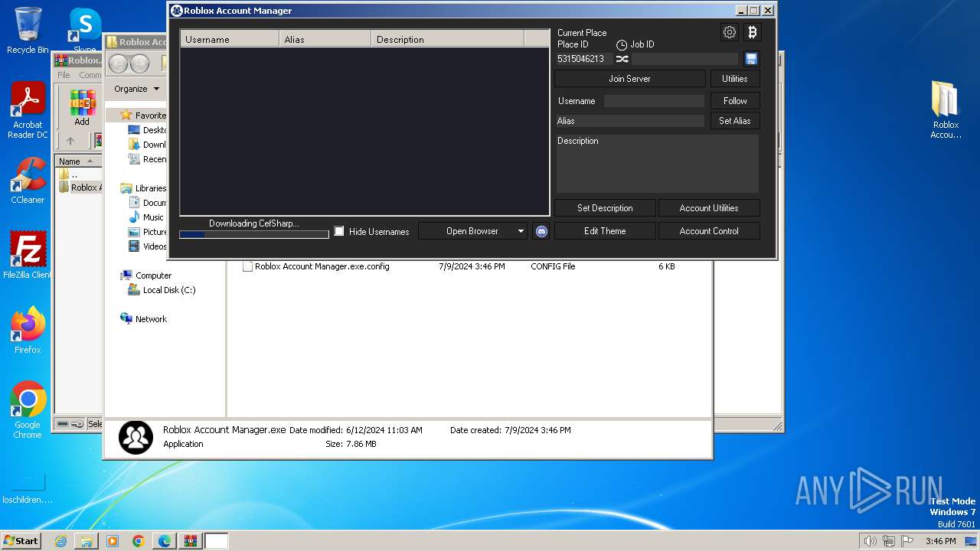Click the taskbar clock showing 3:46 PM
The width and height of the screenshot is (980, 551).
tap(940, 541)
